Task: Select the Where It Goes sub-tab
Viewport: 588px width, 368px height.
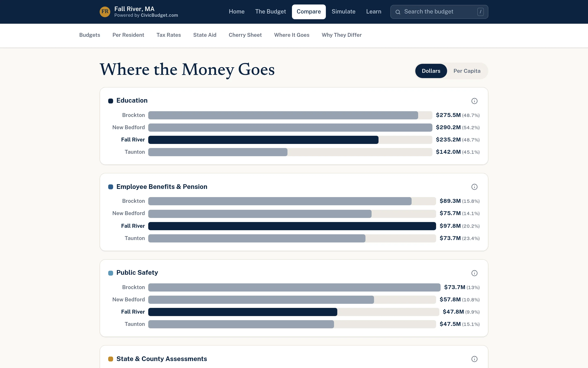Action: pyautogui.click(x=292, y=35)
